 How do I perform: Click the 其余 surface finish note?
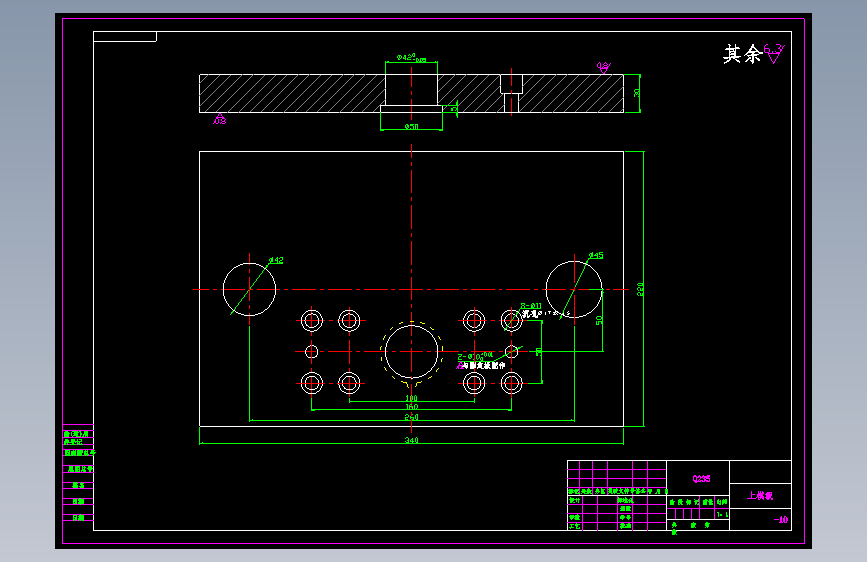click(743, 54)
